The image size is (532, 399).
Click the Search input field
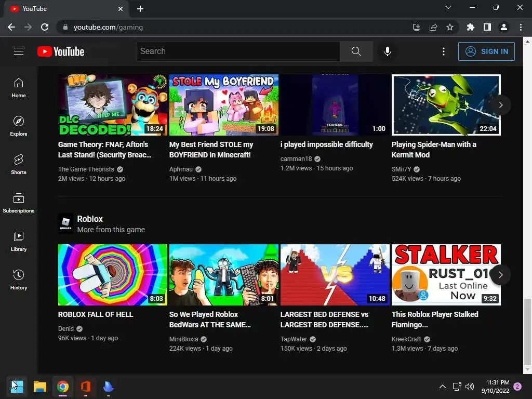tap(238, 51)
